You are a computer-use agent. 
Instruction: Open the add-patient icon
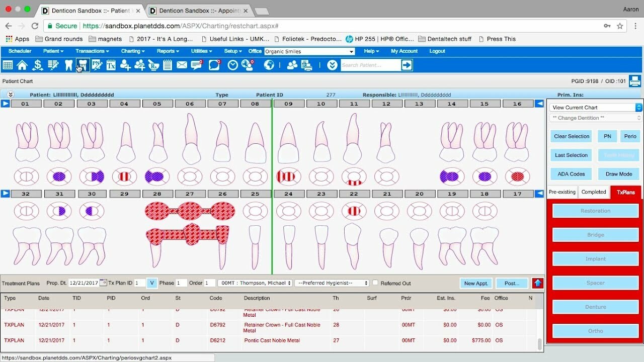[x=126, y=65]
